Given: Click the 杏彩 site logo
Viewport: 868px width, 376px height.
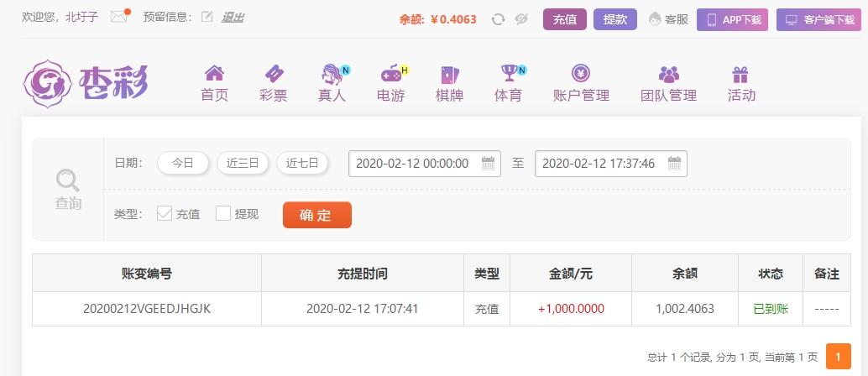Looking at the screenshot, I should coord(87,84).
